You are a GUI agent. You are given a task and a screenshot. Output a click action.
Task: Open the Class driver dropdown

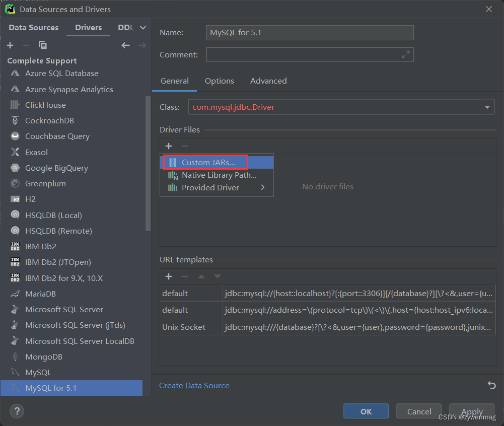(487, 107)
